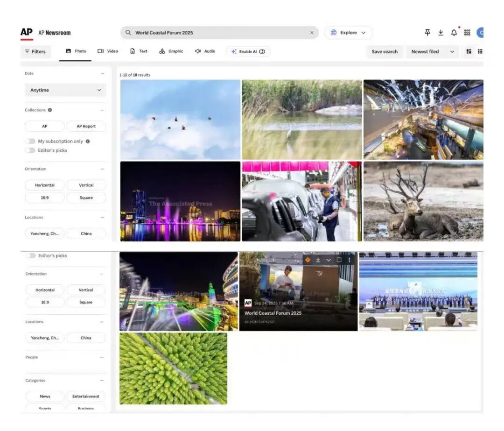Click the pin icon in top header

point(427,32)
